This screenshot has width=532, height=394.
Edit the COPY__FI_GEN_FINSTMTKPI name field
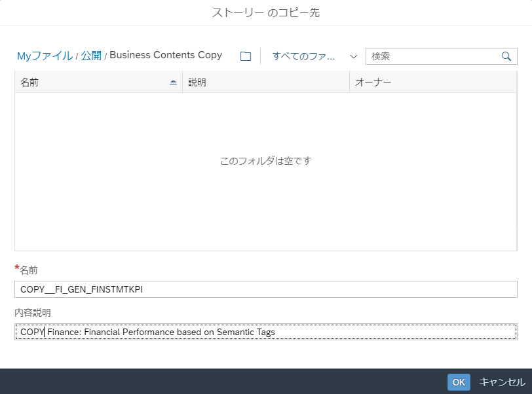tap(265, 289)
